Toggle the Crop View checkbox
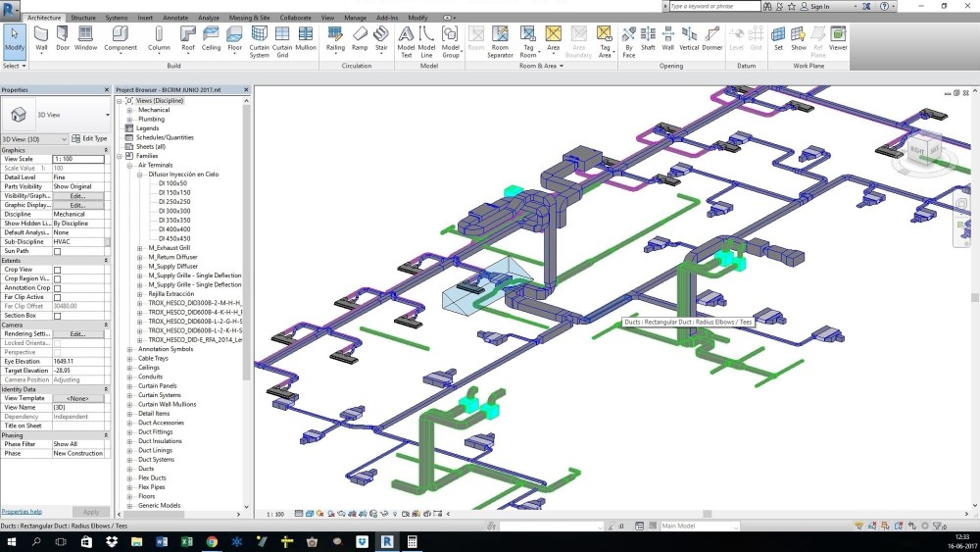 (58, 270)
